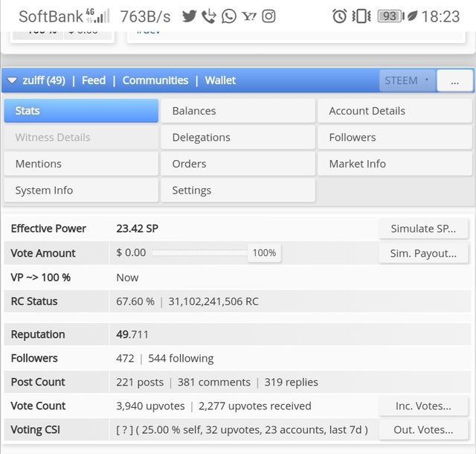Screen dimensions: 476x454
Task: Click the Now voting power value
Action: click(127, 278)
